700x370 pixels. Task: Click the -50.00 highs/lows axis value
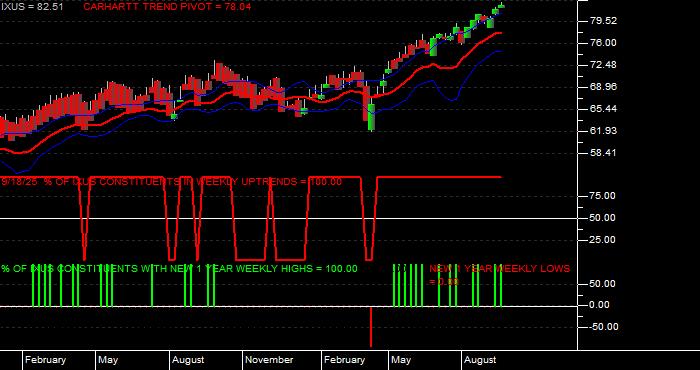coord(605,327)
